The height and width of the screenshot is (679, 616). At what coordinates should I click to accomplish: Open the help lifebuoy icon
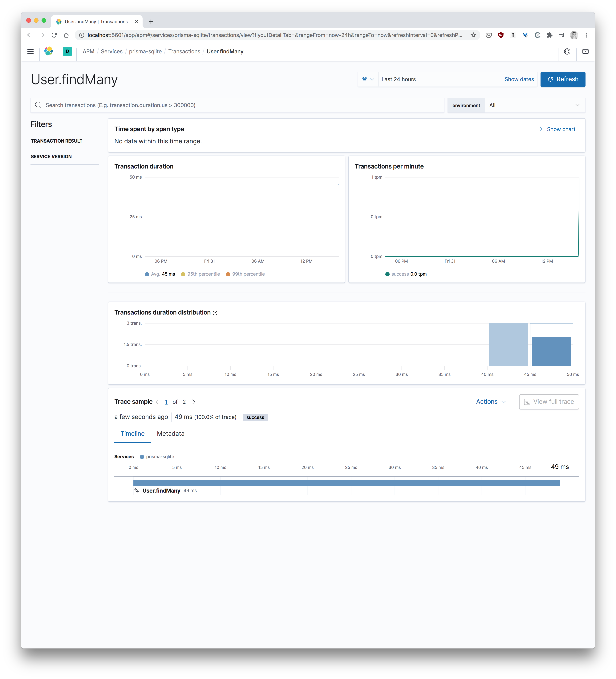click(567, 51)
